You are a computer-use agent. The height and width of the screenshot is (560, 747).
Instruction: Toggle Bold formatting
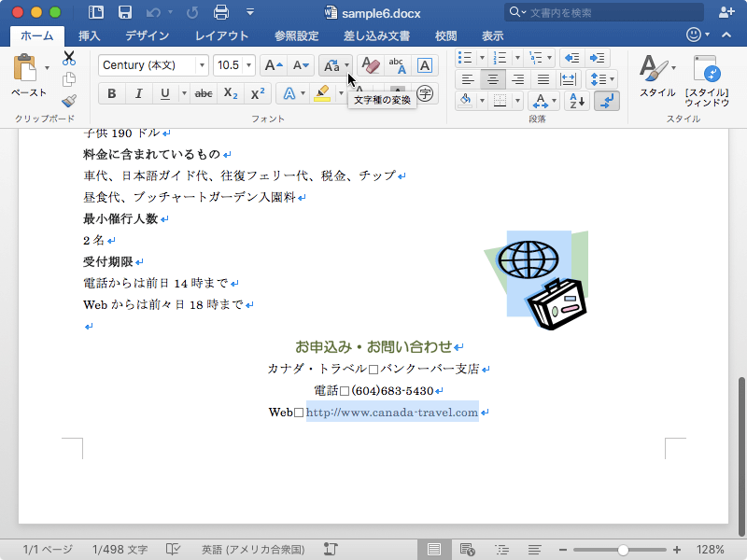112,93
